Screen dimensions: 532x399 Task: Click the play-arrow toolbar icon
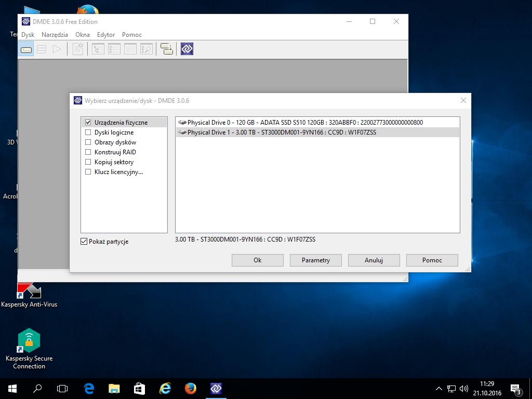point(57,49)
